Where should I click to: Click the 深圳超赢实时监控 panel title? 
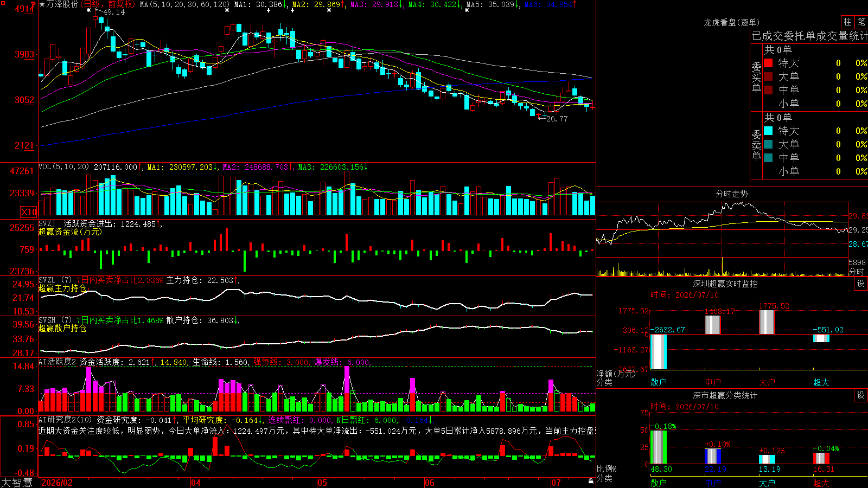[x=725, y=284]
